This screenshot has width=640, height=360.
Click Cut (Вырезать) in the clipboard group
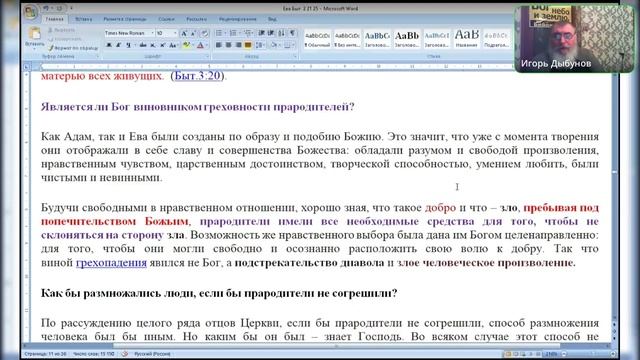(x=61, y=30)
